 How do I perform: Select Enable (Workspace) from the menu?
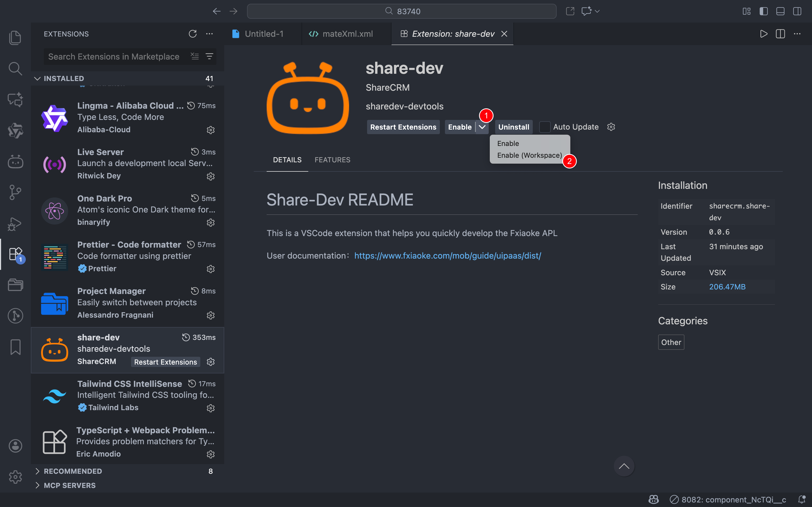click(530, 155)
